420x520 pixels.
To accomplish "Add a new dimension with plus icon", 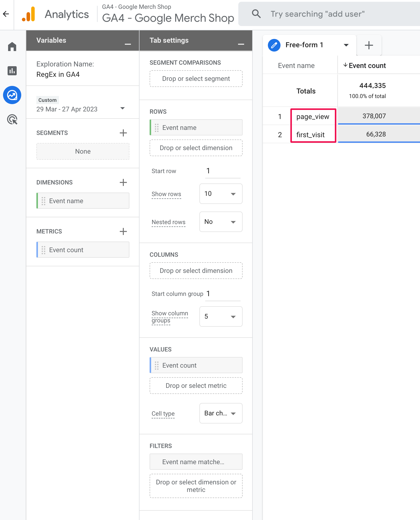I will pyautogui.click(x=123, y=182).
